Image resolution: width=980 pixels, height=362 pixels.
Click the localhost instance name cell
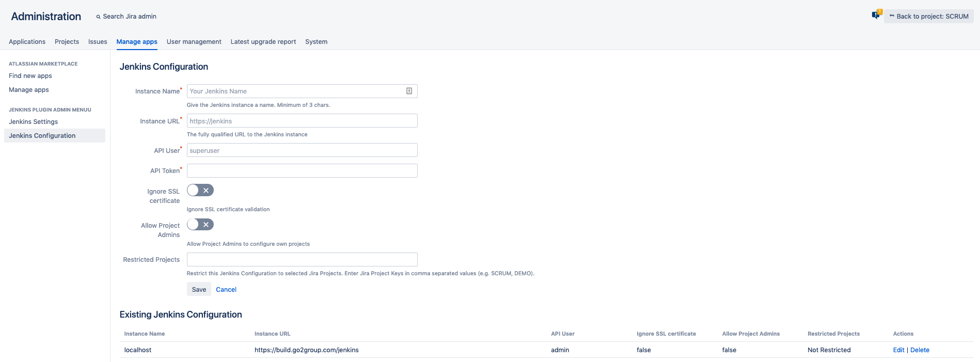138,350
